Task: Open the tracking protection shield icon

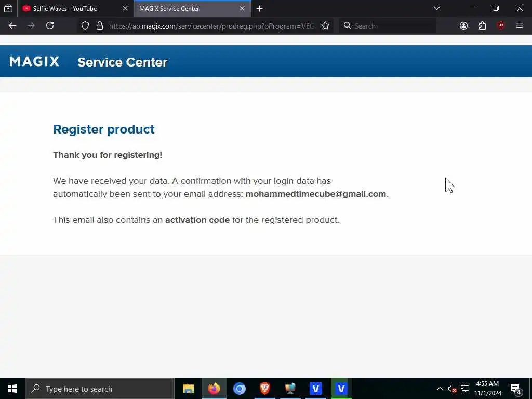Action: pyautogui.click(x=85, y=26)
